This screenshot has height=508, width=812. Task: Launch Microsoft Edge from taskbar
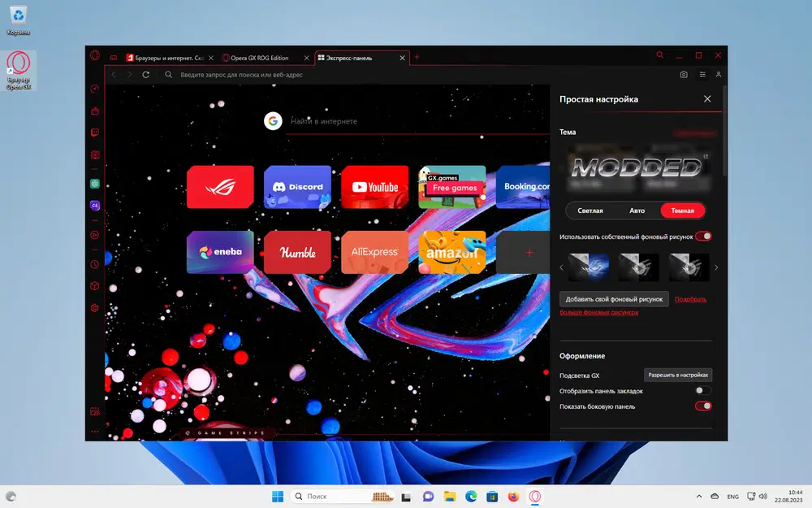pyautogui.click(x=471, y=497)
